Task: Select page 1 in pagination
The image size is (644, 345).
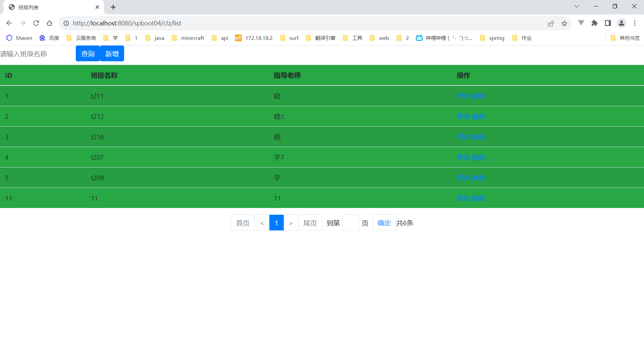Action: coord(276,223)
